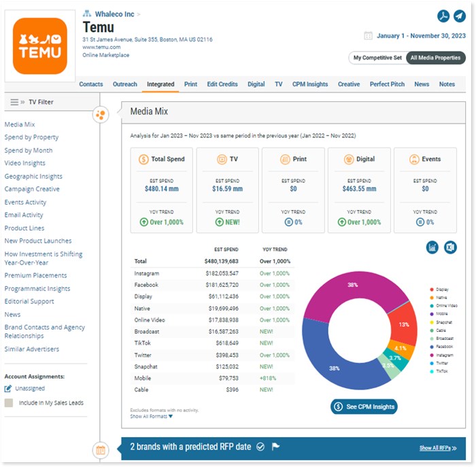Click the chart view icon above donut
This screenshot has height=467, width=476.
point(432,247)
